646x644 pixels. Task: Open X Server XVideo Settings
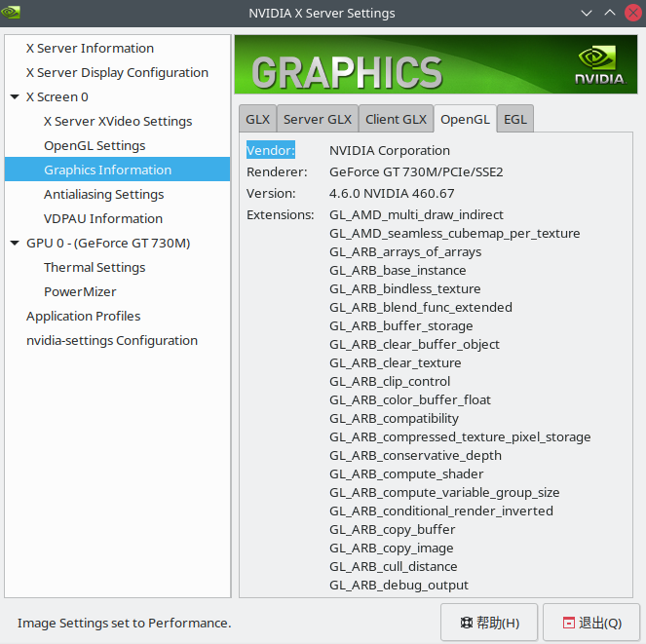click(x=118, y=121)
